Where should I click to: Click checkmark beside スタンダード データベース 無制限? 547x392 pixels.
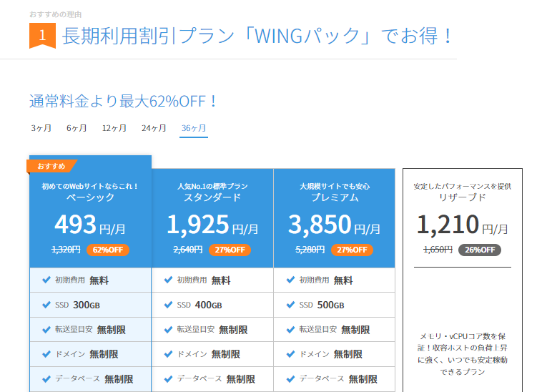pos(168,378)
